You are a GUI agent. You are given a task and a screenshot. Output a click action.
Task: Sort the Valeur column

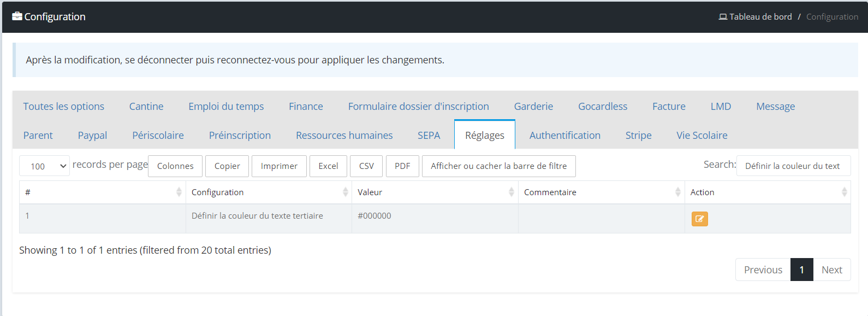[x=511, y=192]
